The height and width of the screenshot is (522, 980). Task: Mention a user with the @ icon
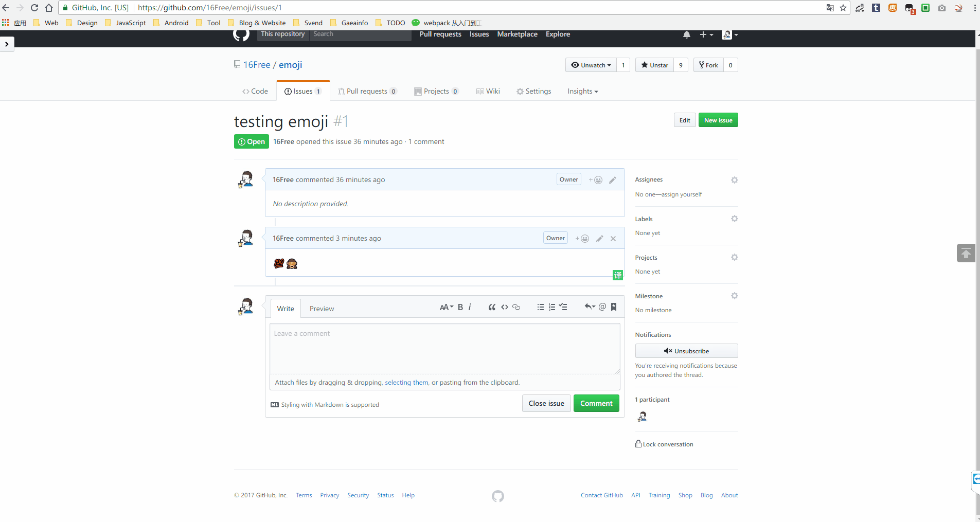click(602, 307)
